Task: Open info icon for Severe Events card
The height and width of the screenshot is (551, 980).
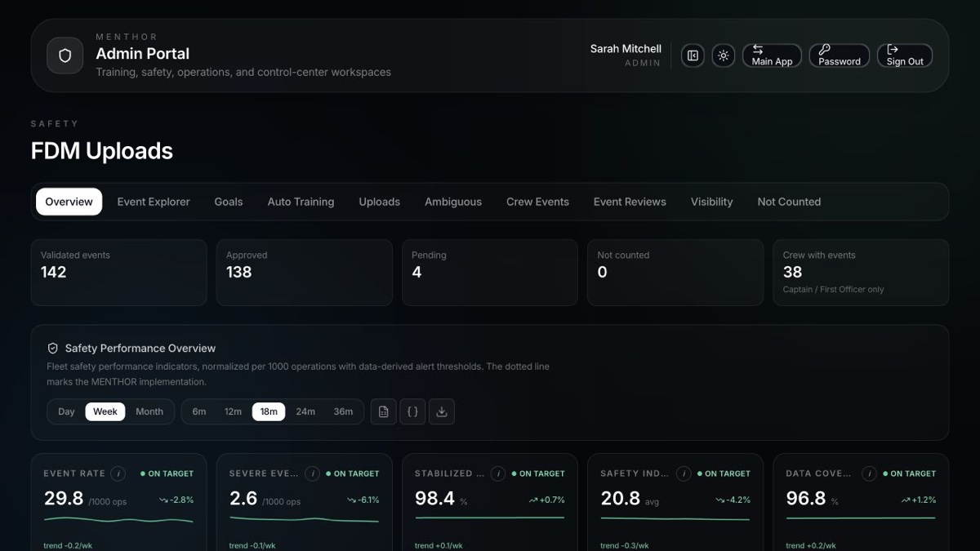Action: (x=312, y=473)
